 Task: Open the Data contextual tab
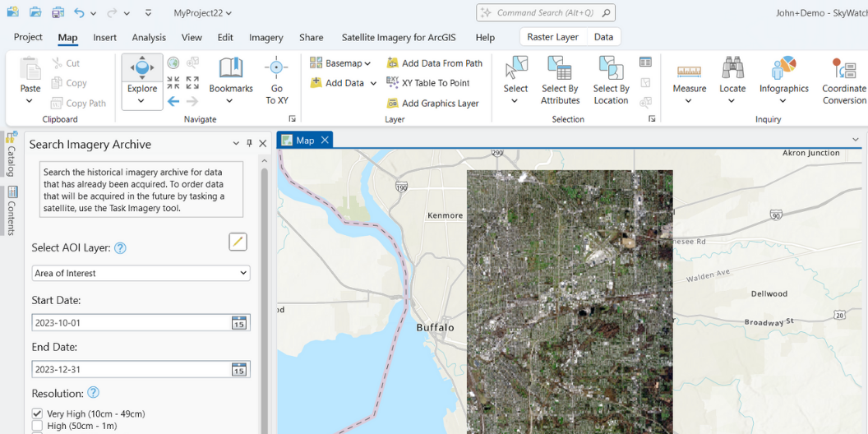pyautogui.click(x=603, y=37)
